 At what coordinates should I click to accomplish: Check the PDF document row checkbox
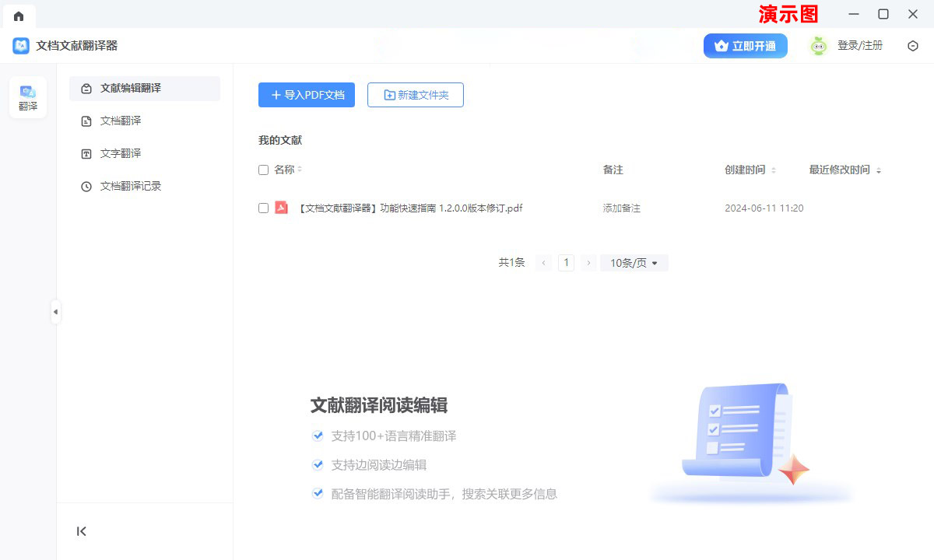[x=263, y=208]
